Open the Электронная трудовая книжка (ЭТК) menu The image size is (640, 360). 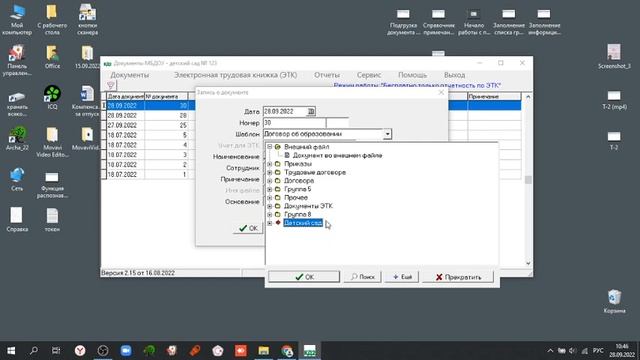(236, 75)
